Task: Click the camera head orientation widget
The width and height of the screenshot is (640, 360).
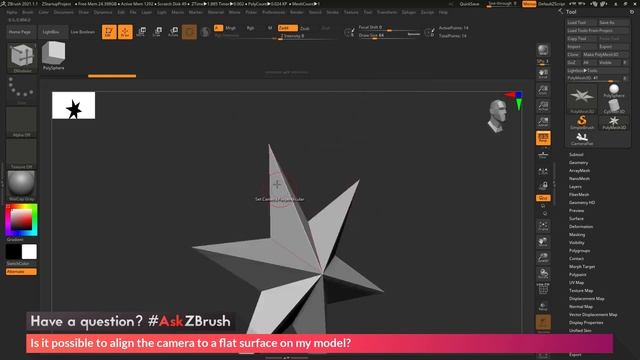Action: click(498, 116)
